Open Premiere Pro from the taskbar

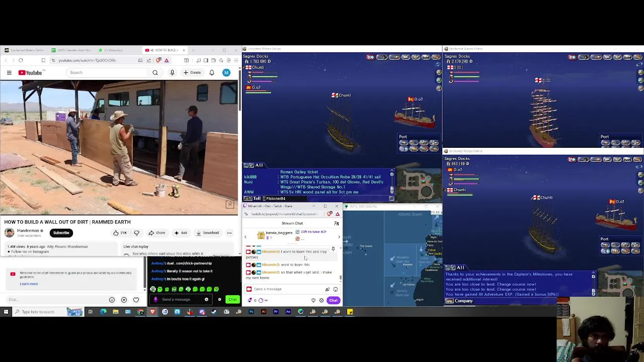tap(276, 312)
